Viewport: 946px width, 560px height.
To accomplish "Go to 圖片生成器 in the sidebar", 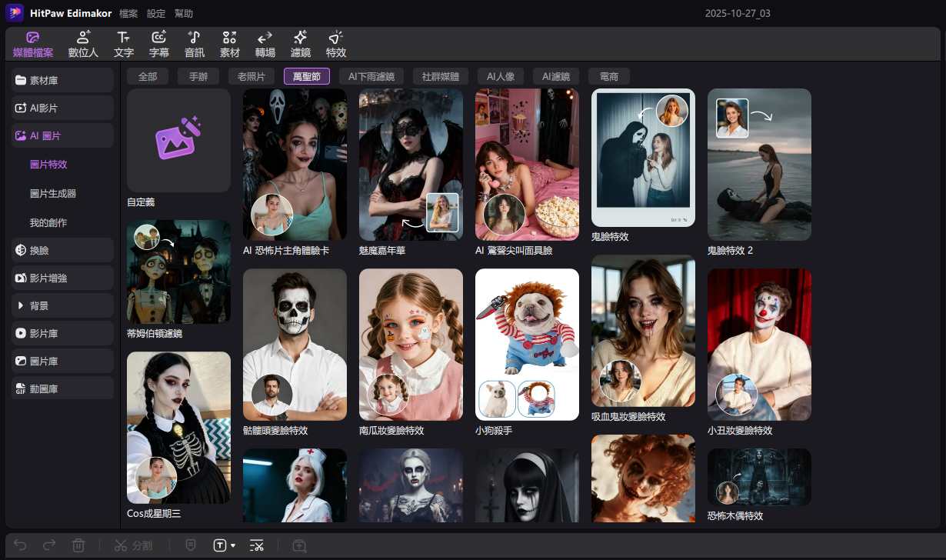I will (x=53, y=194).
